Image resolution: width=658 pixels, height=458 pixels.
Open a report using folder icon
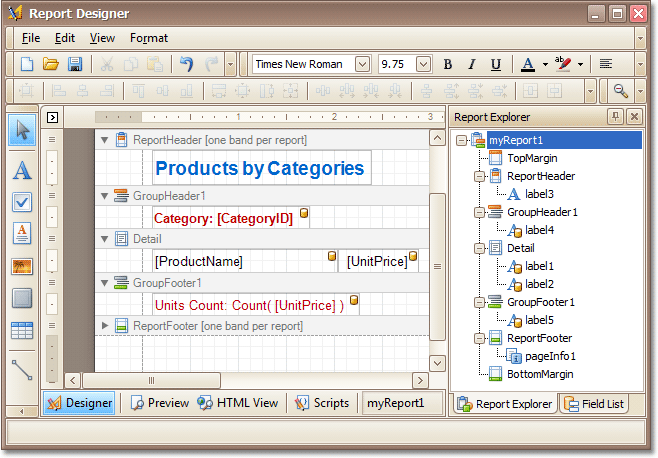click(51, 64)
